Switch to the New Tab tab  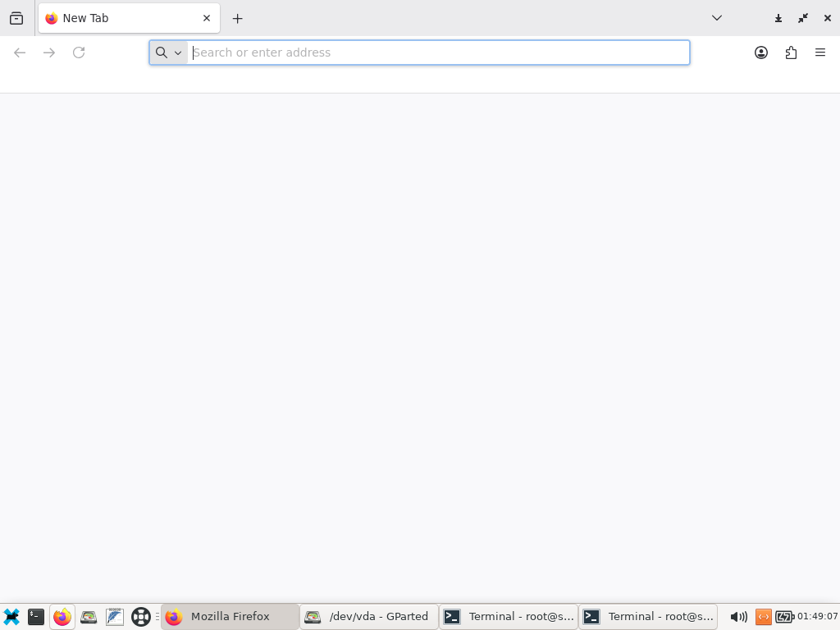129,18
